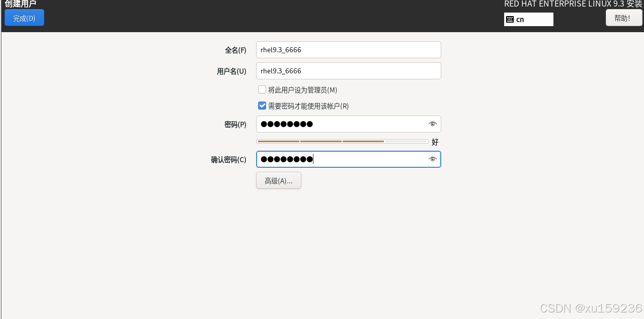Click the 密码(P) label
This screenshot has height=319, width=644.
point(235,125)
